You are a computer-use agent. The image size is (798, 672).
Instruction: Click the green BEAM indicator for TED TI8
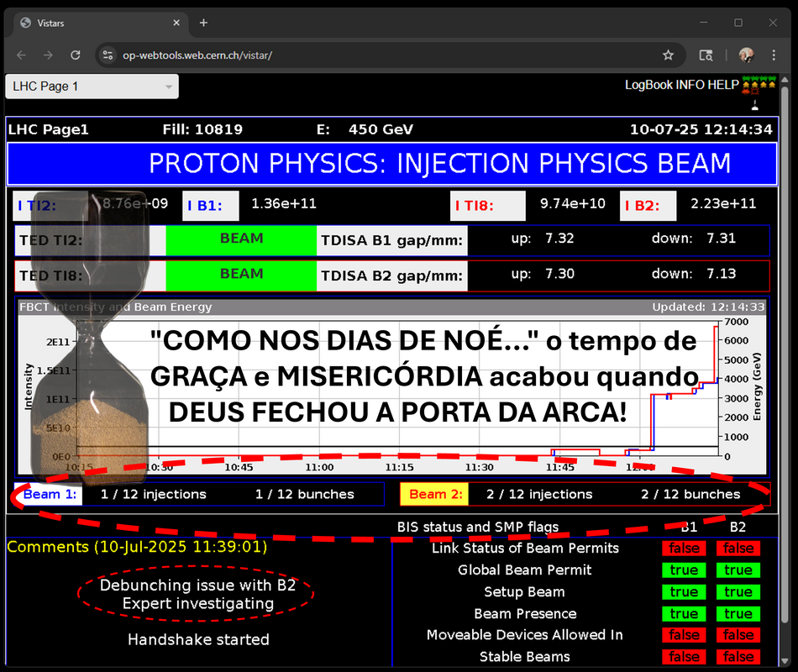click(x=241, y=276)
